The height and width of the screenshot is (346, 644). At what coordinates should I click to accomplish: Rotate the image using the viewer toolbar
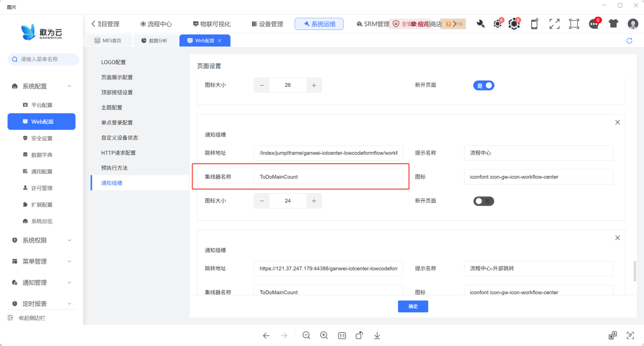[x=360, y=335]
